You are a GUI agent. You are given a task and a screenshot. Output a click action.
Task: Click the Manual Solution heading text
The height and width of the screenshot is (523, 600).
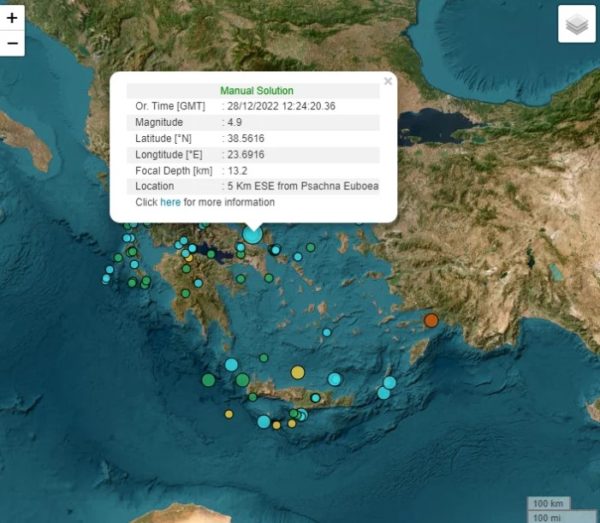pyautogui.click(x=256, y=91)
